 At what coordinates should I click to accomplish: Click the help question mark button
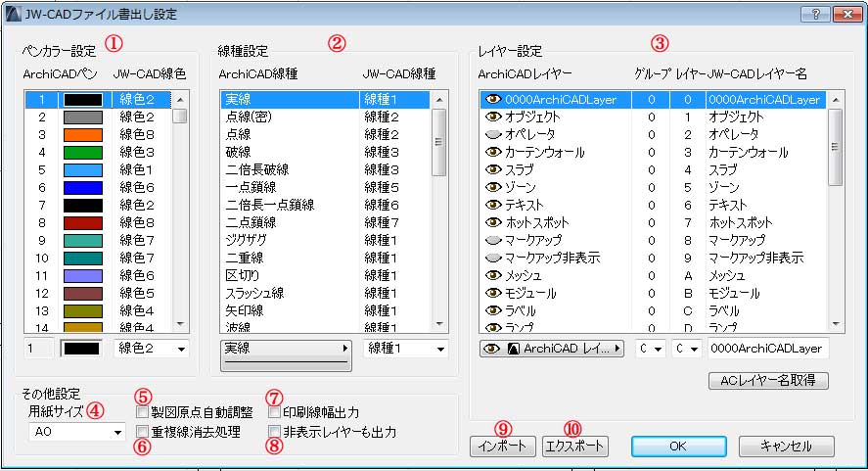click(x=815, y=15)
